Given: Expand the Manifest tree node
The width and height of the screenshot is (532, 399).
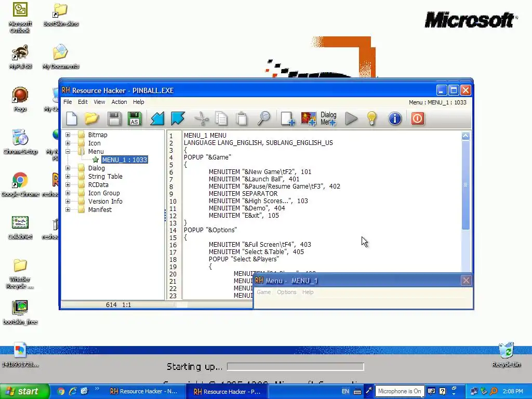Looking at the screenshot, I should [68, 210].
